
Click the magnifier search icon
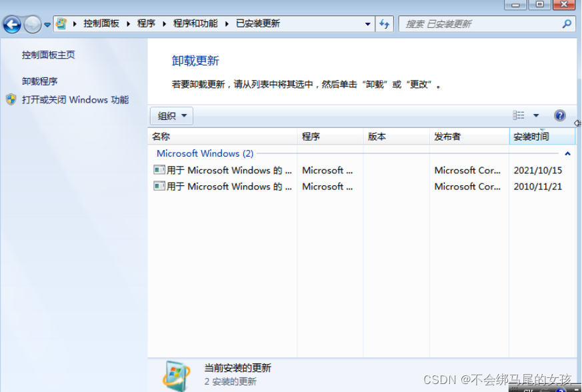567,24
